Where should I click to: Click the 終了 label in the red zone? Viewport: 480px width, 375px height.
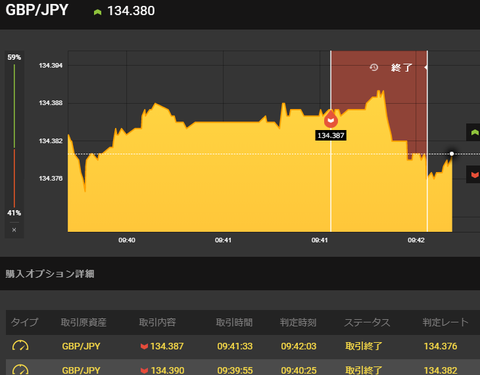(x=402, y=68)
